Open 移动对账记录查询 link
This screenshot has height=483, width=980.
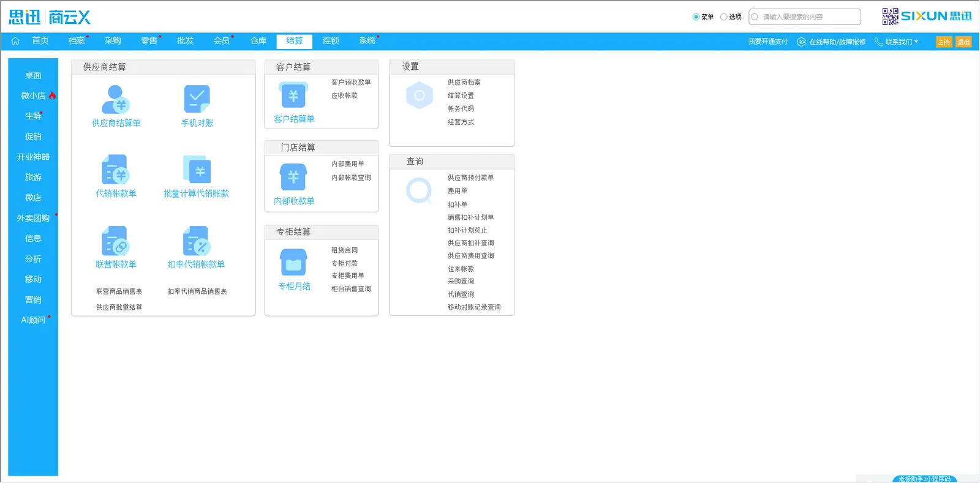click(x=474, y=307)
